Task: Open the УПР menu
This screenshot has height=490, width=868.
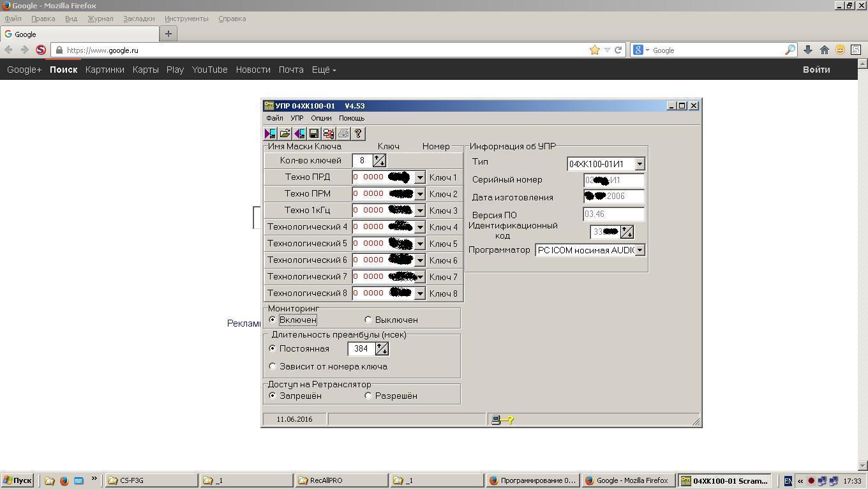Action: pyautogui.click(x=297, y=118)
